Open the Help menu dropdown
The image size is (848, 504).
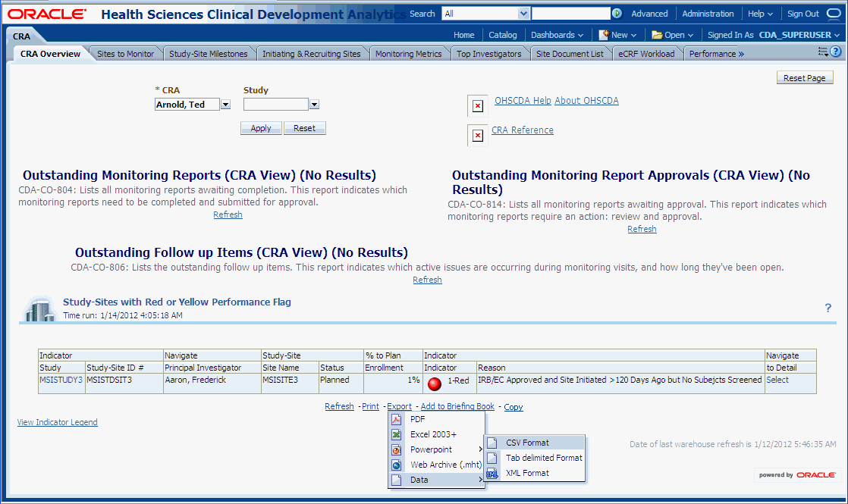760,14
